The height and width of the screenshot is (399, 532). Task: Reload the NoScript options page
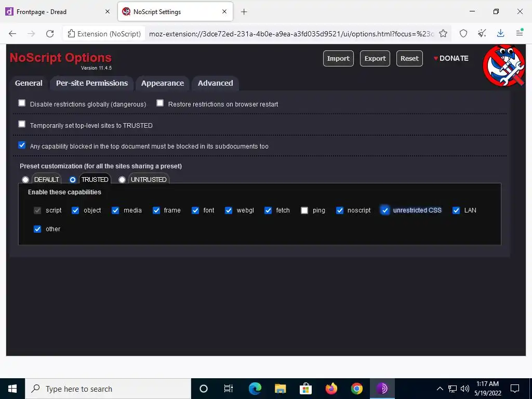(50, 34)
